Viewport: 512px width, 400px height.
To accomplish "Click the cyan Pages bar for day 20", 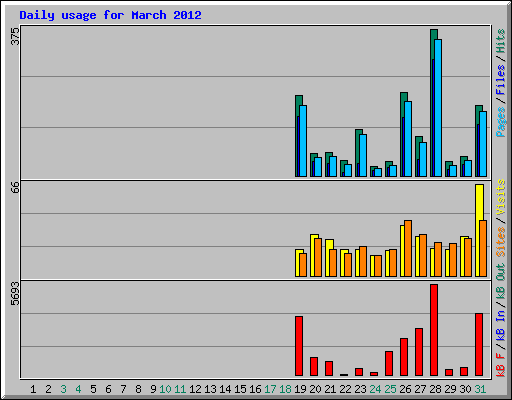I will 318,167.
